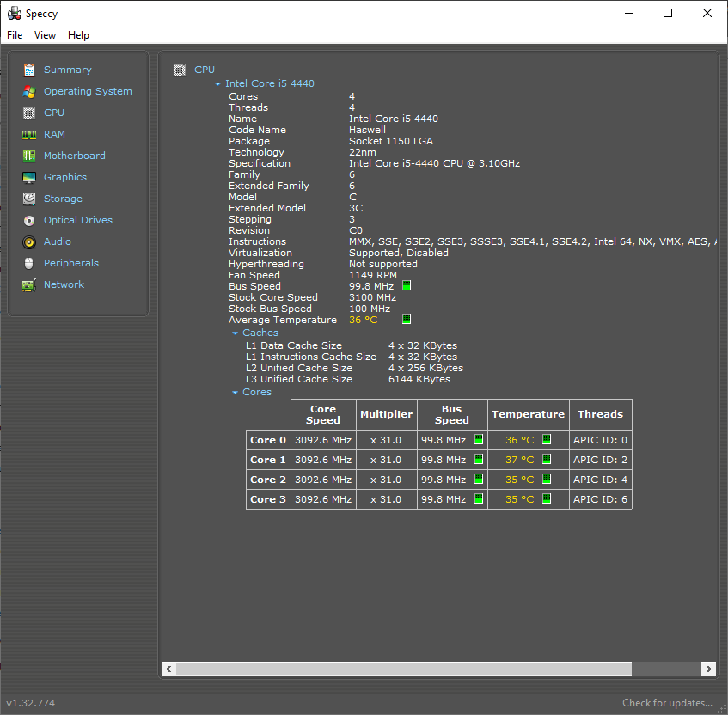Click the Core 0 row header
The width and height of the screenshot is (728, 715).
(x=268, y=440)
